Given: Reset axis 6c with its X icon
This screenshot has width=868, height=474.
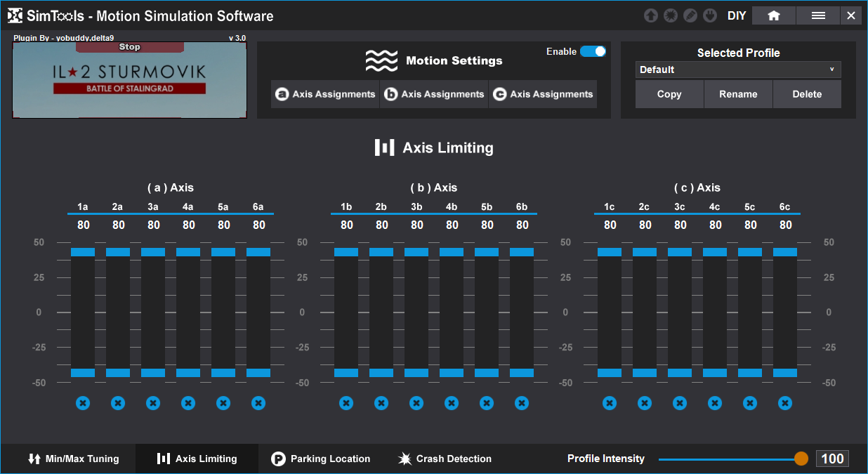Looking at the screenshot, I should (x=785, y=403).
